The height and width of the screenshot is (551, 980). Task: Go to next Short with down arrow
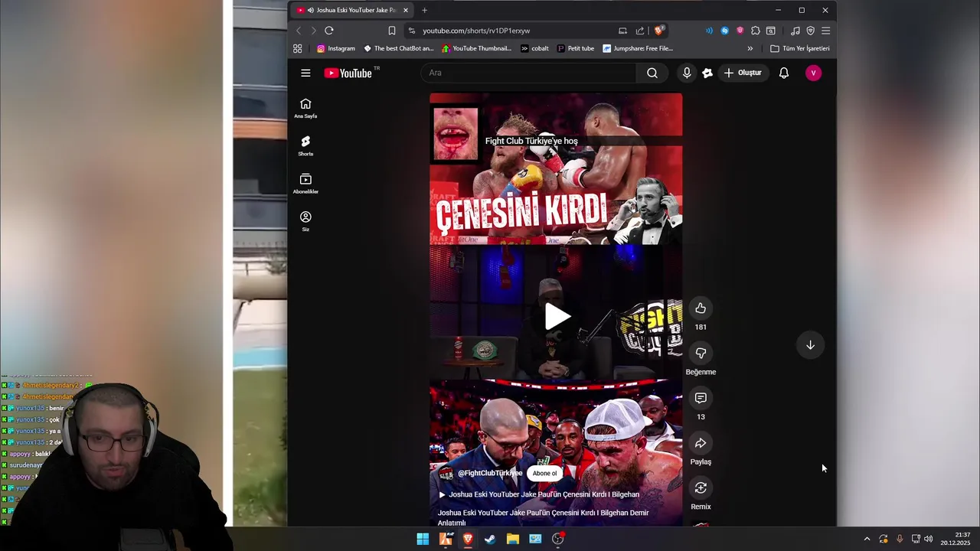click(x=810, y=345)
